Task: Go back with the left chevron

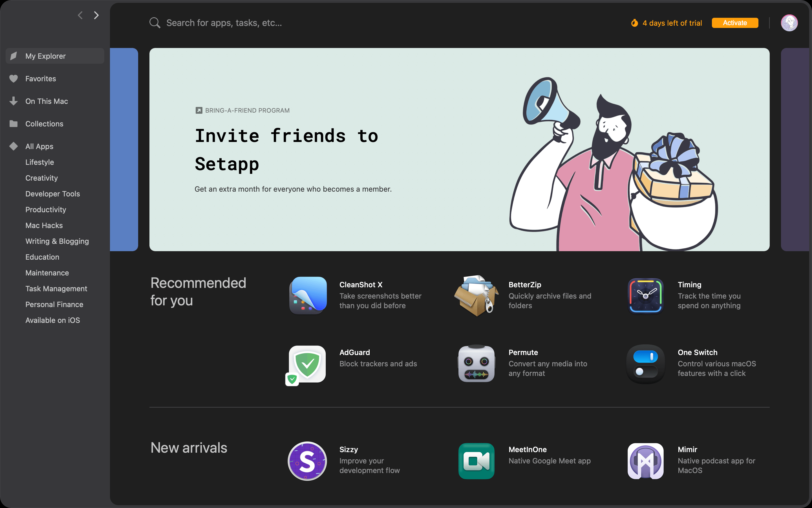Action: (80, 15)
